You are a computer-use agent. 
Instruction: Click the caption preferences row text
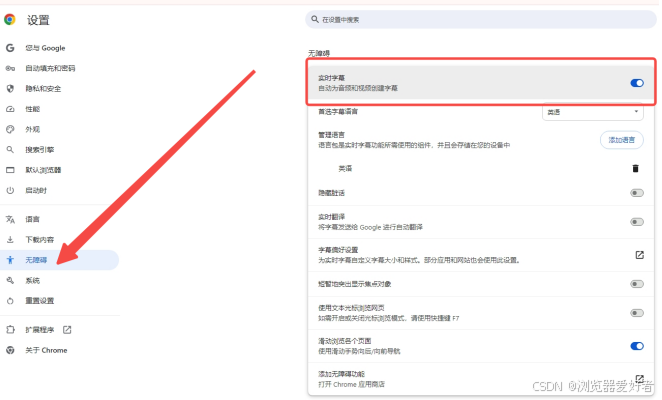[x=419, y=255]
